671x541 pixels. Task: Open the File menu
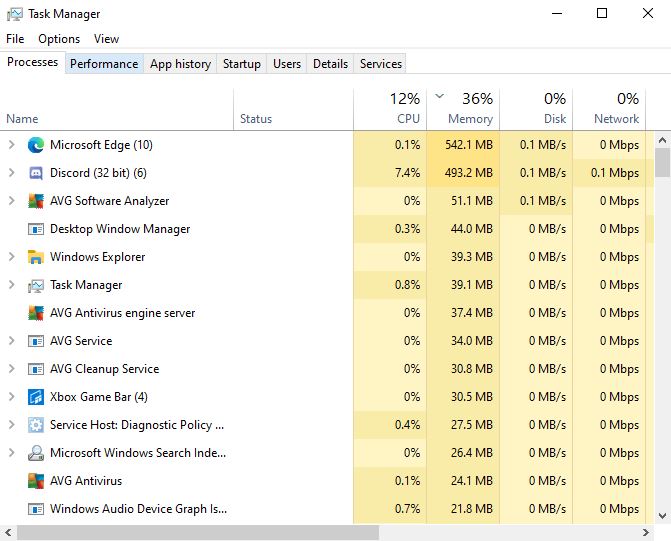click(x=15, y=39)
